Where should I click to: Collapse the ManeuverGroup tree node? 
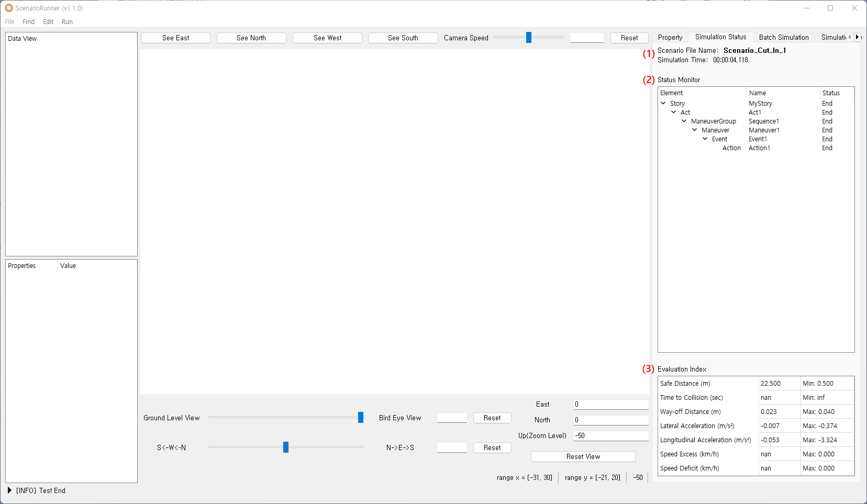(x=684, y=121)
